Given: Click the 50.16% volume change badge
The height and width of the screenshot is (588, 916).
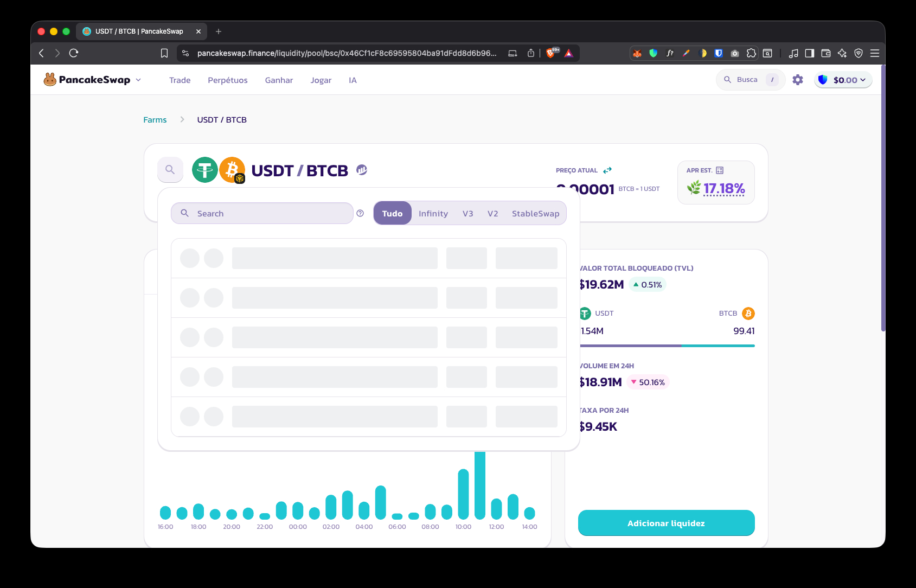Looking at the screenshot, I should tap(648, 382).
